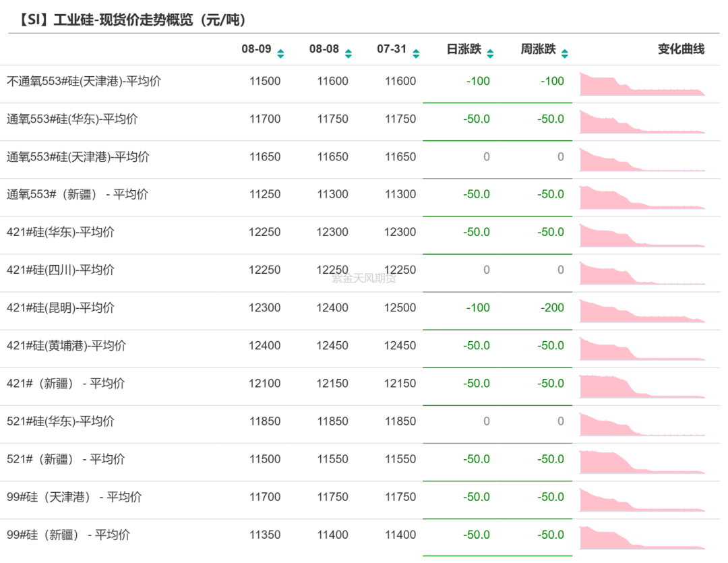Sort by the 08-08 column arrow icon
This screenshot has width=728, height=563.
click(348, 54)
